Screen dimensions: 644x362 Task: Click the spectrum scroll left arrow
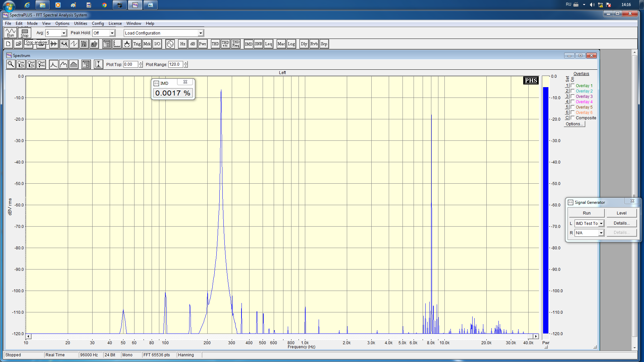[x=29, y=336]
